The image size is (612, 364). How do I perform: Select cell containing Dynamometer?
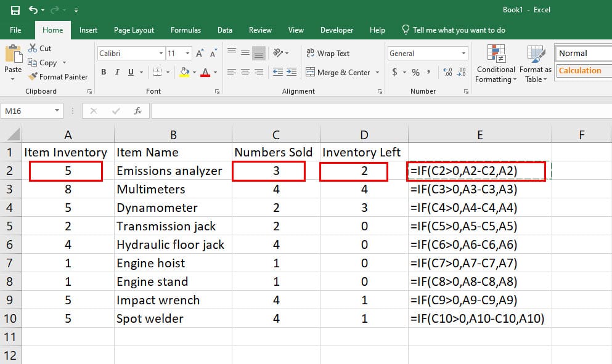(173, 208)
